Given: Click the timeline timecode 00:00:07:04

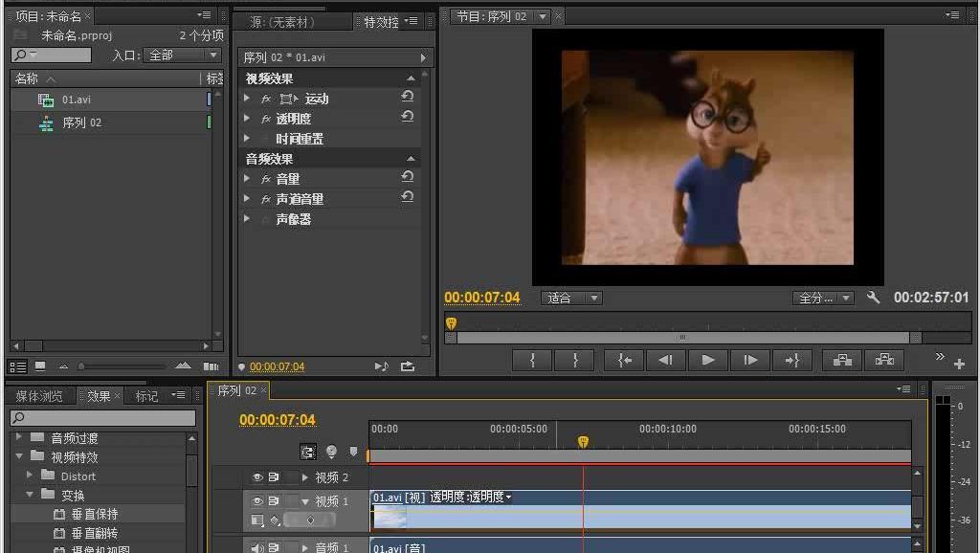Looking at the screenshot, I should click(277, 419).
